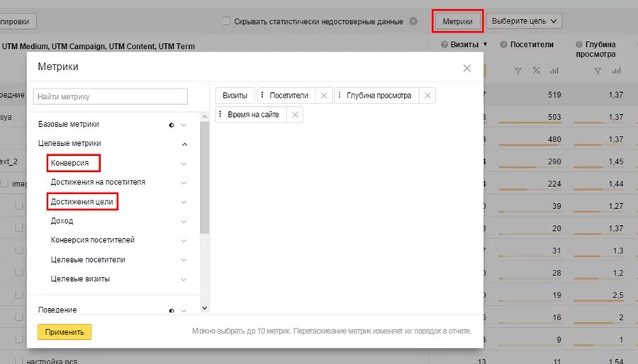
Task: Focus the Найти метрику search field
Action: (111, 97)
